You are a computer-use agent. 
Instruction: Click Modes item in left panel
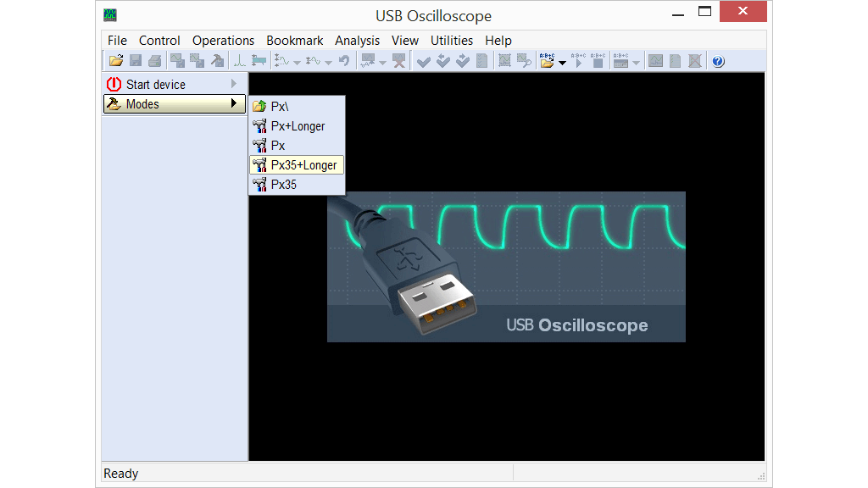pyautogui.click(x=175, y=103)
